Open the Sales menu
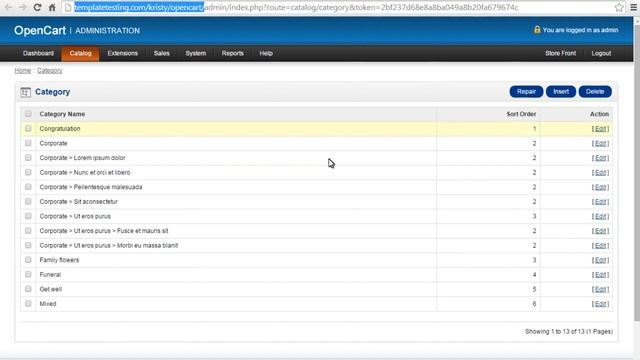640x360 pixels. pos(162,53)
